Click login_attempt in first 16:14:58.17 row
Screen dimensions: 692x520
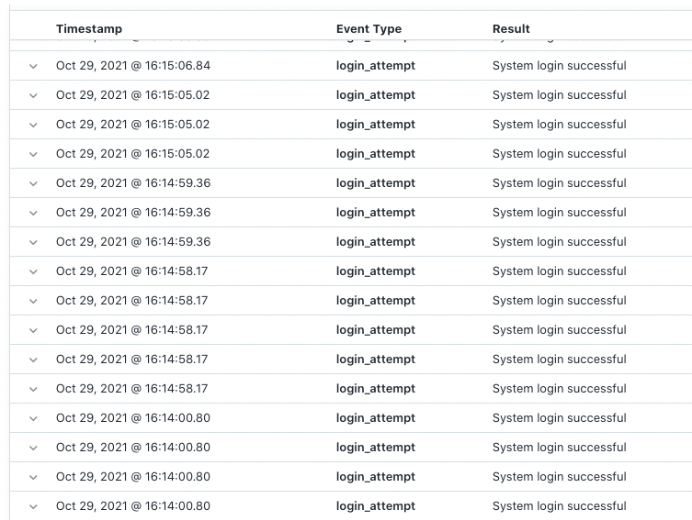(375, 271)
